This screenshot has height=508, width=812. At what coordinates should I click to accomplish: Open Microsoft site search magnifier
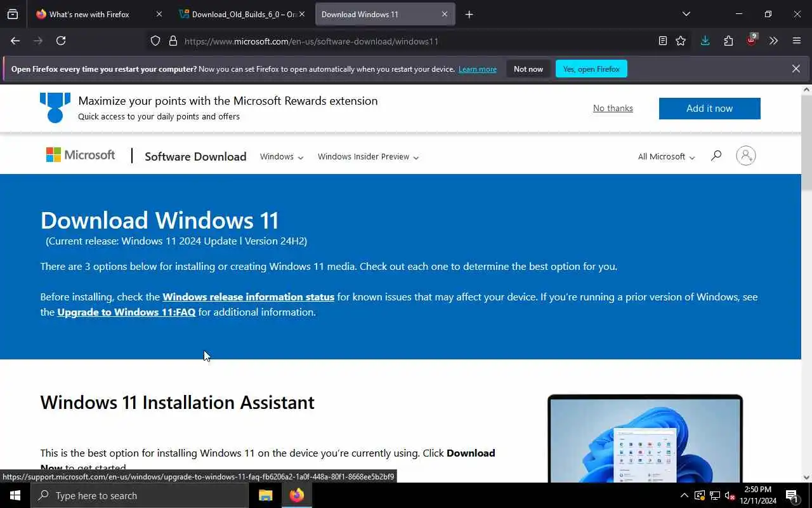(716, 156)
